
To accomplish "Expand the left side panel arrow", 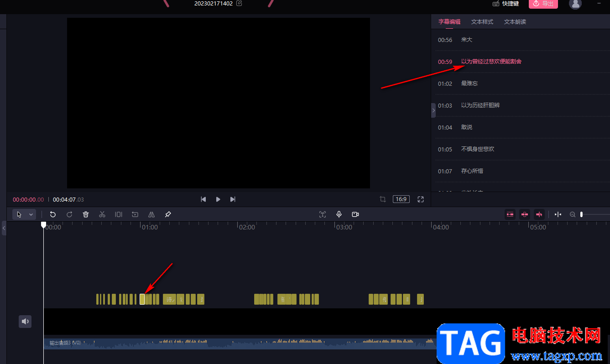I will tap(4, 228).
